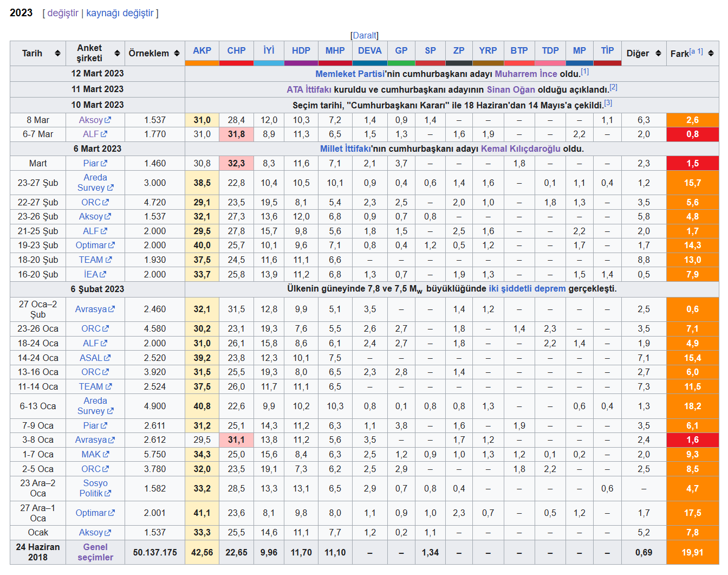The height and width of the screenshot is (575, 728).
Task: Select the 24 Haziran 2018 cell
Action: [x=38, y=552]
